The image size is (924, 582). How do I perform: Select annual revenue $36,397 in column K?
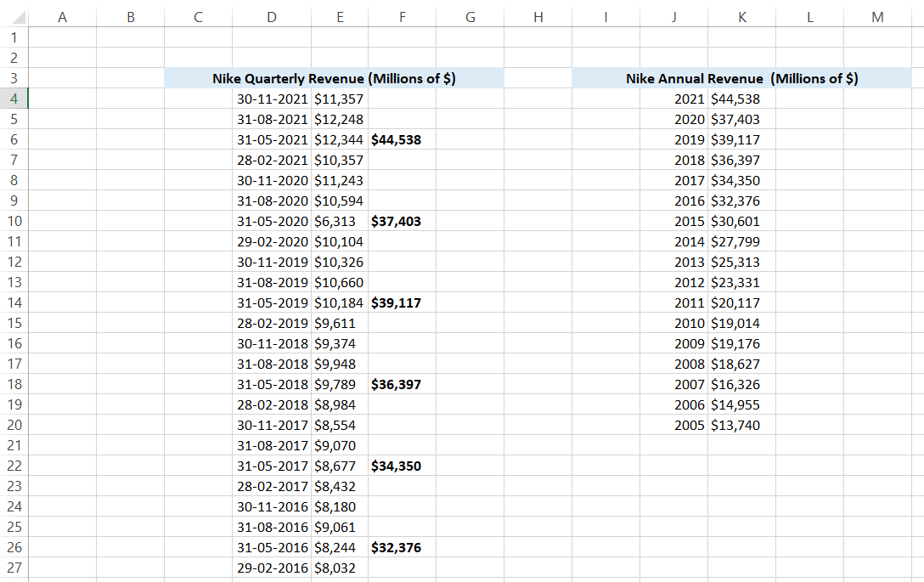[x=742, y=160]
